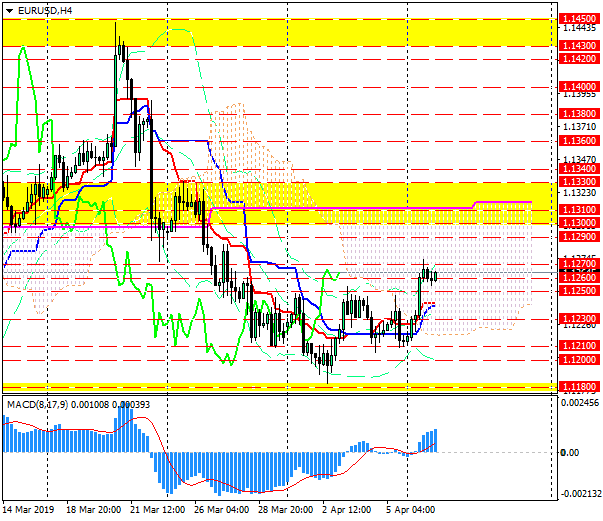The height and width of the screenshot is (521, 603).
Task: Click the latest MACD histogram bar
Action: (x=436, y=440)
